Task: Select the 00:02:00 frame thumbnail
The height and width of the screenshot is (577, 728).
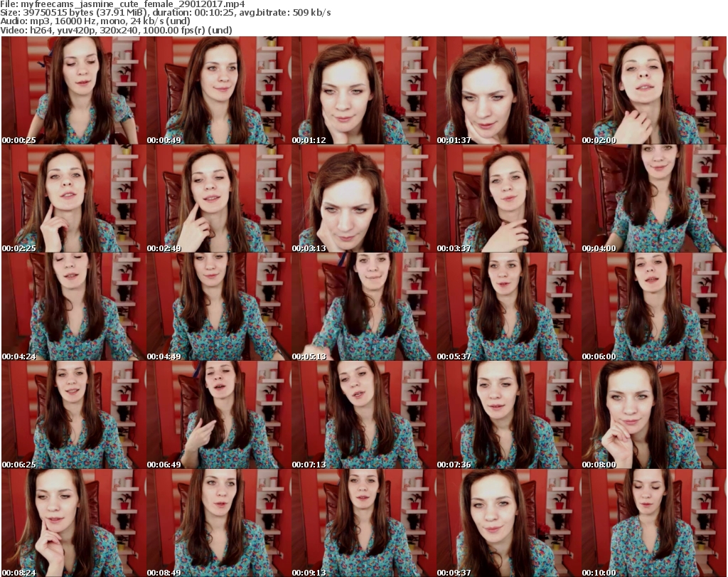Action: [653, 90]
